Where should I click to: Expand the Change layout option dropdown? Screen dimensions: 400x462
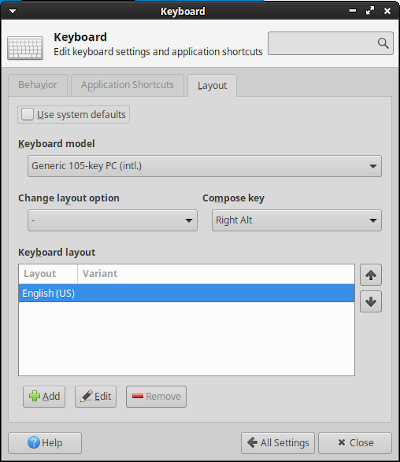tap(112, 220)
